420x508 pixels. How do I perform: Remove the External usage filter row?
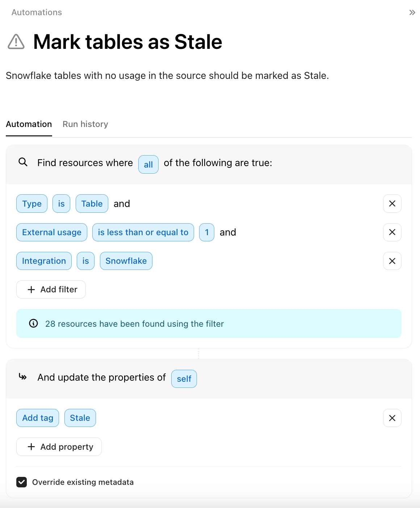[x=392, y=232]
